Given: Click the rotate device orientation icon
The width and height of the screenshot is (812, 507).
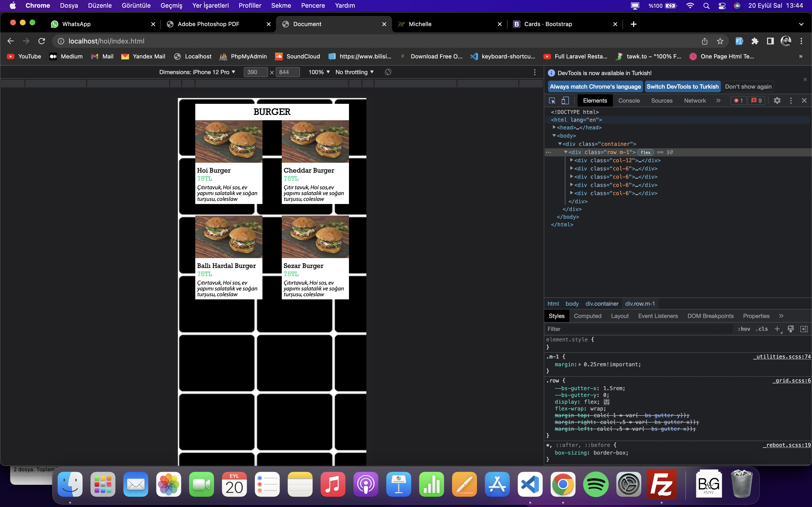Looking at the screenshot, I should point(388,72).
